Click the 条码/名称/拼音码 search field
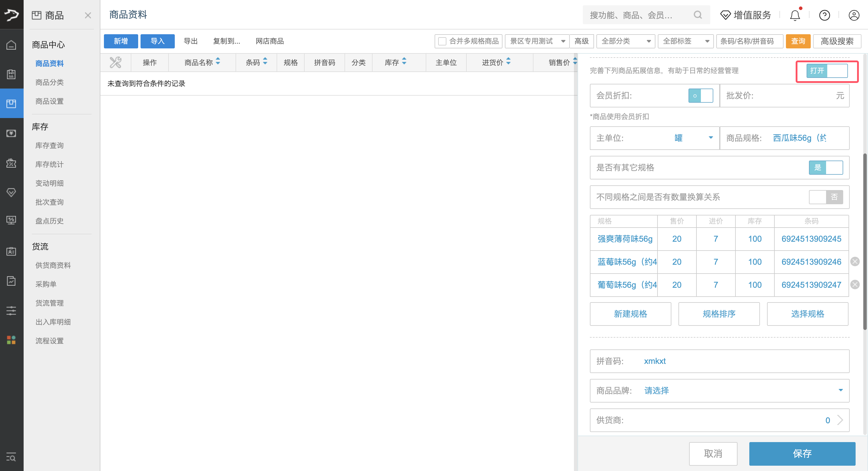The width and height of the screenshot is (868, 471). pos(750,41)
